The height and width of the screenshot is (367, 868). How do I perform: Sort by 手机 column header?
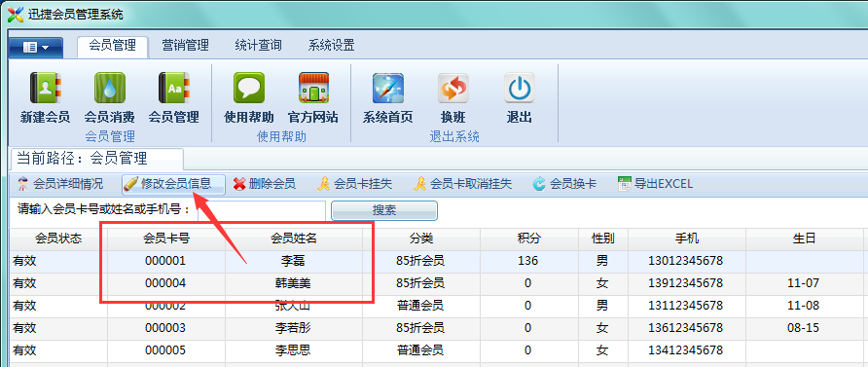[686, 239]
